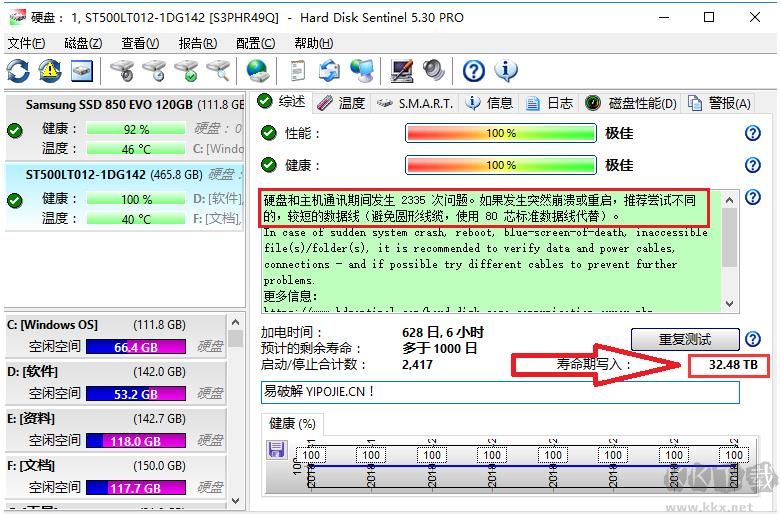Click the disk magnifier inspect icon
780x514 pixels.
(218, 71)
